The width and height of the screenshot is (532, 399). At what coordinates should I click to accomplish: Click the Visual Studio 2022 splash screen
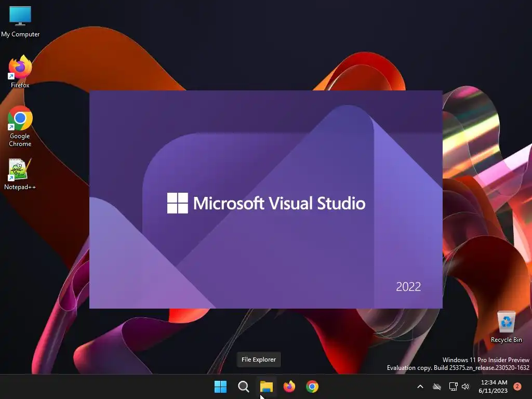(x=265, y=199)
